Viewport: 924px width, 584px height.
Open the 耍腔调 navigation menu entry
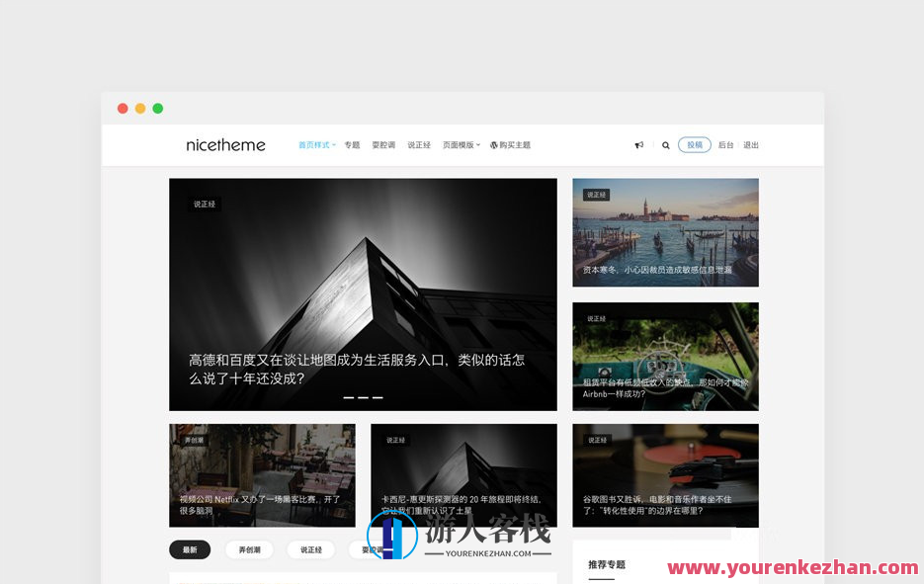pyautogui.click(x=384, y=144)
